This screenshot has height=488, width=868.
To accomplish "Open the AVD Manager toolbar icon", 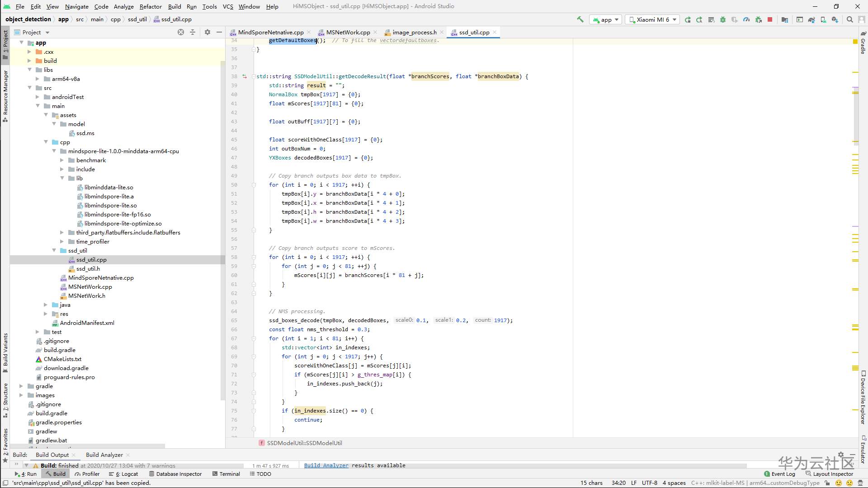I will click(824, 19).
